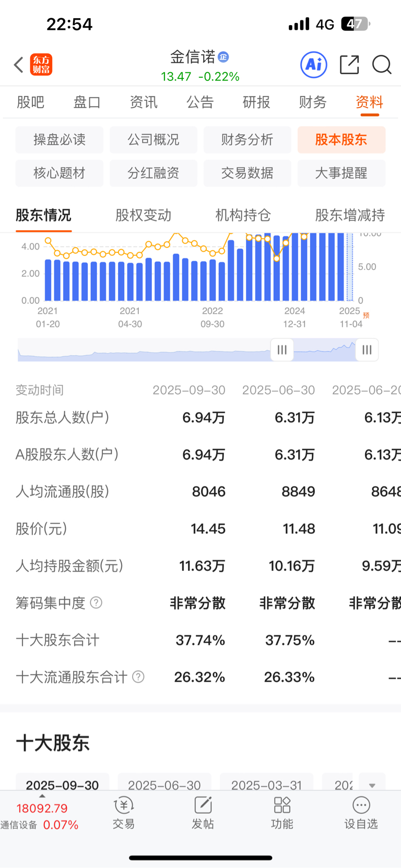Tap the enterprise badge beside 金信诺
This screenshot has height=868, width=401.
[223, 57]
